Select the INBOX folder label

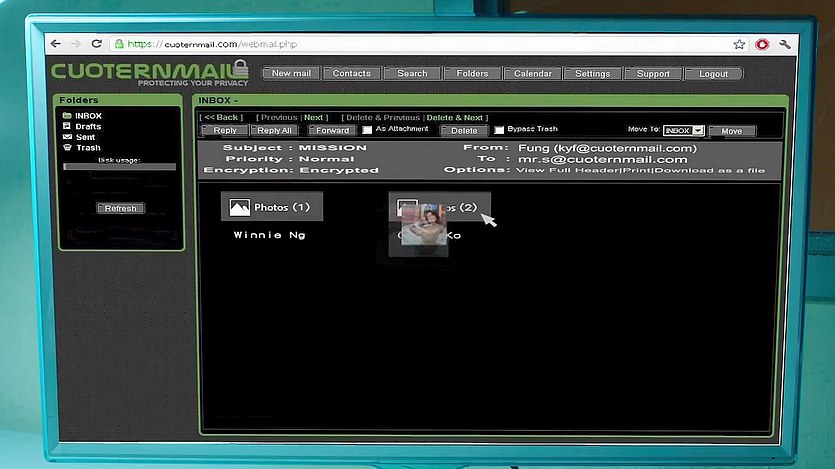point(88,116)
